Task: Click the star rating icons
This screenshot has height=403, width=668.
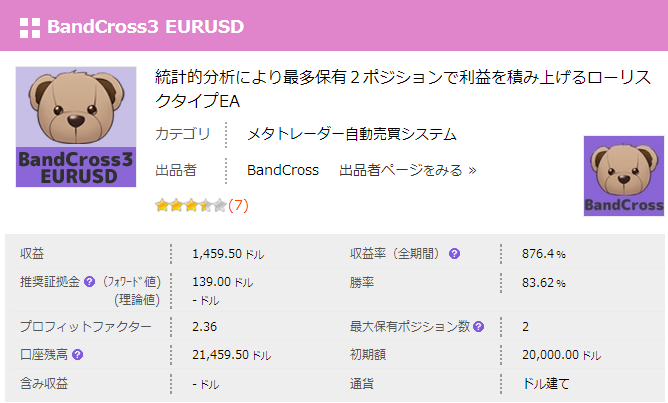Action: (x=190, y=206)
